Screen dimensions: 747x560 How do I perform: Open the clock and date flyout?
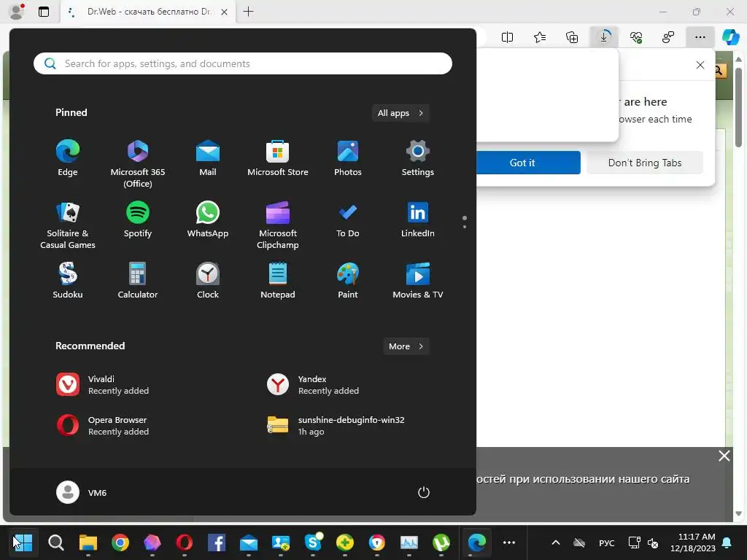pos(693,542)
